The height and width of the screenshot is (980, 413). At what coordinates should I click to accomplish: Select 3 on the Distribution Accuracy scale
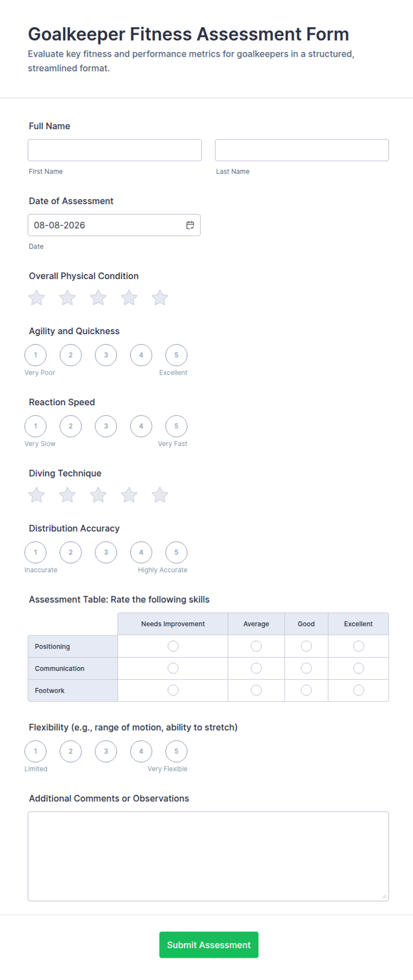(x=106, y=552)
